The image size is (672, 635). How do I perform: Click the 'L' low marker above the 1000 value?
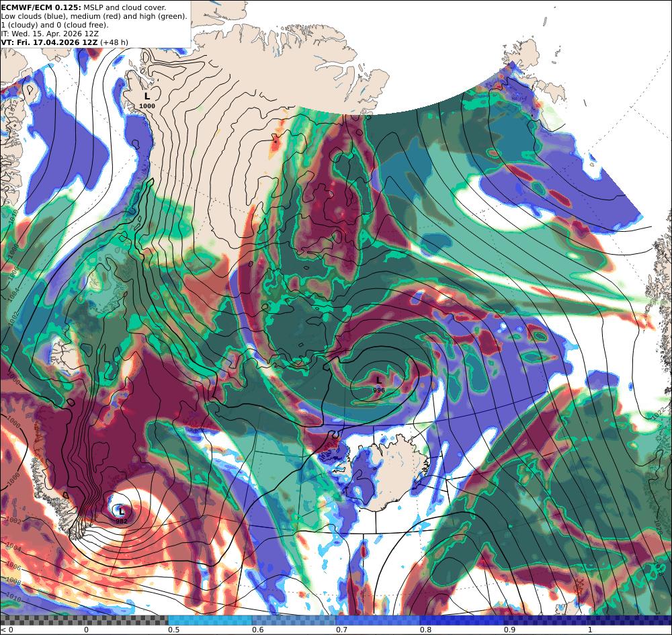(x=147, y=96)
